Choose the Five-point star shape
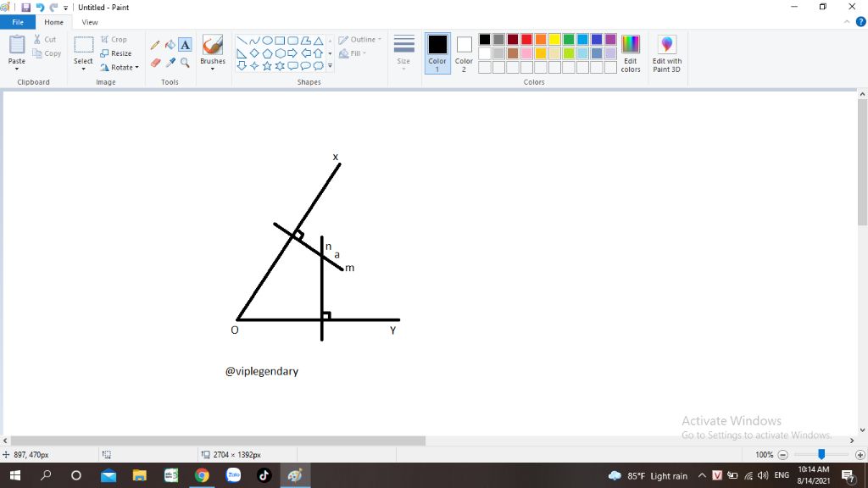This screenshot has width=868, height=488. click(267, 66)
